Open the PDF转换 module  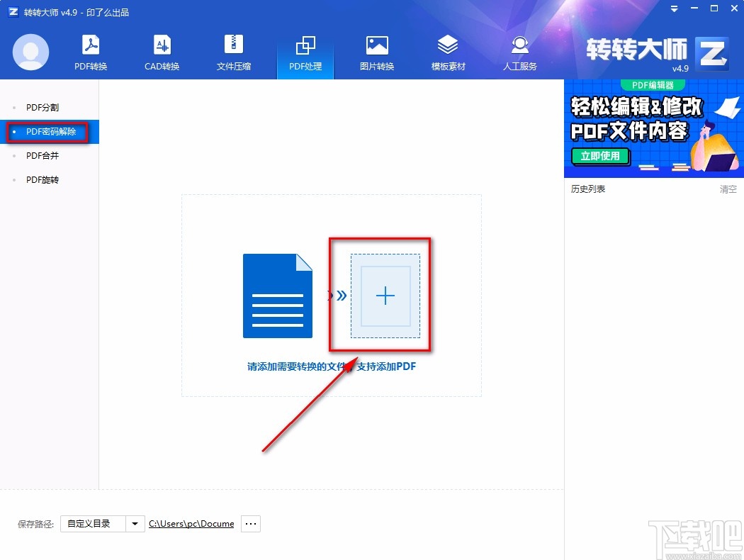tap(91, 53)
